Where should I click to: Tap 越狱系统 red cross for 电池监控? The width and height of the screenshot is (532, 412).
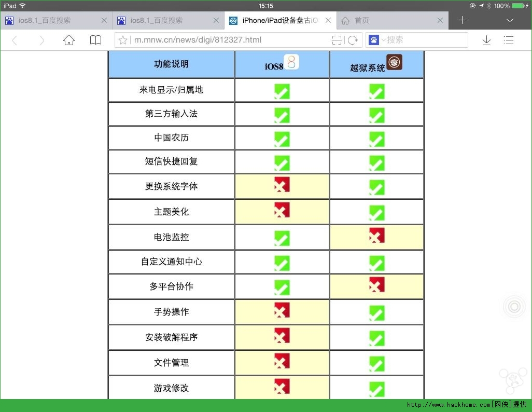(377, 236)
